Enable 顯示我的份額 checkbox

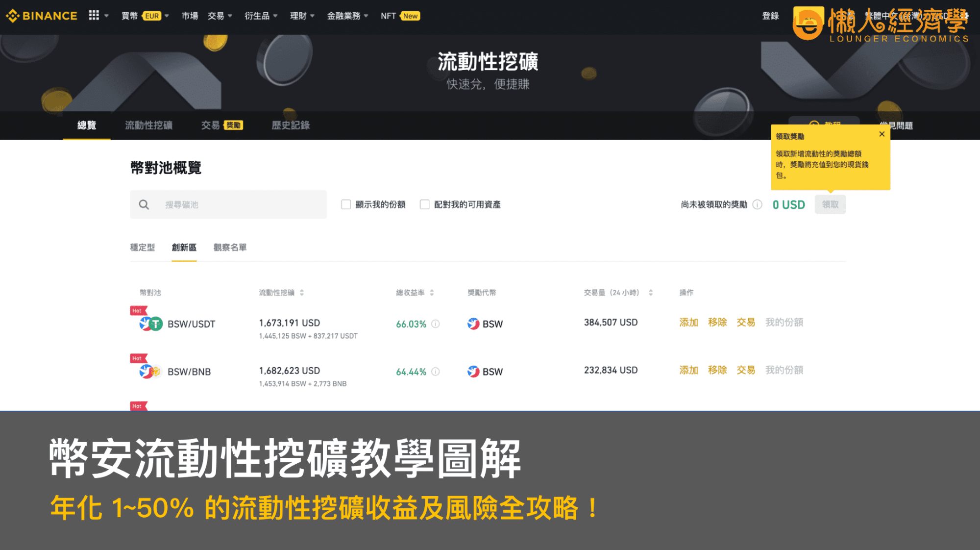(346, 204)
